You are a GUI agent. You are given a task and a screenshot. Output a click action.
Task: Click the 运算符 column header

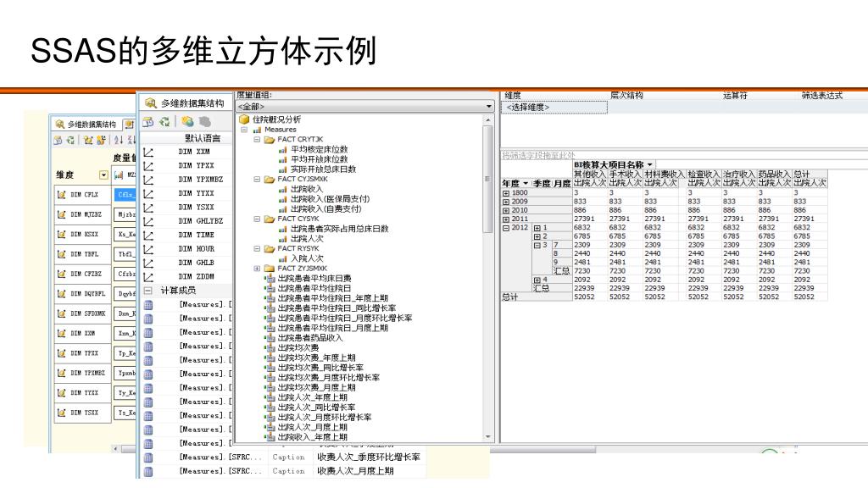coord(735,95)
